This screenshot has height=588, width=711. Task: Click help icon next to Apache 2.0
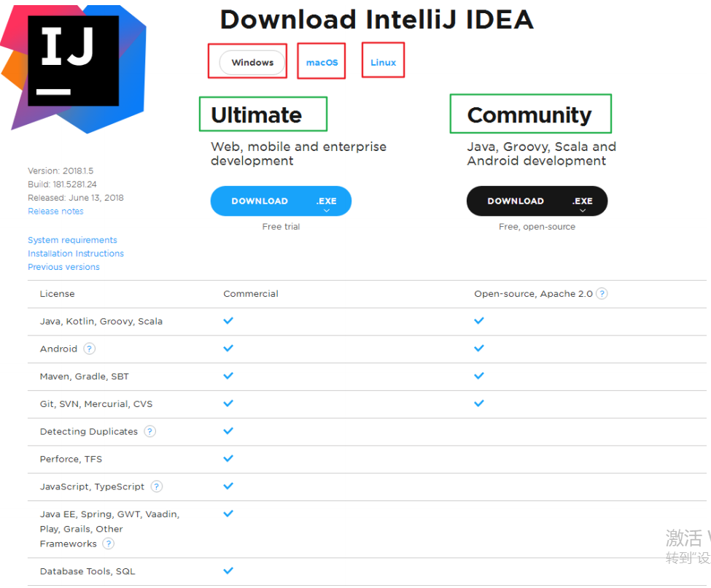[602, 294]
